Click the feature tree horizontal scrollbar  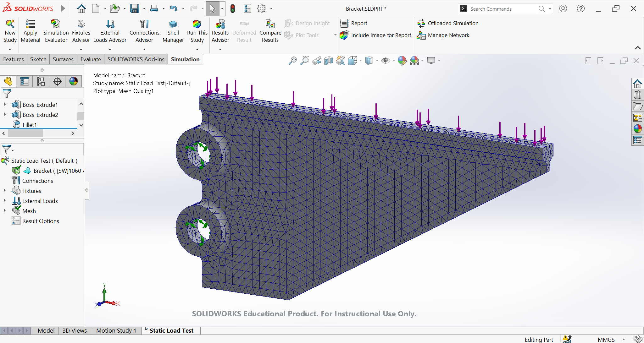pyautogui.click(x=25, y=133)
